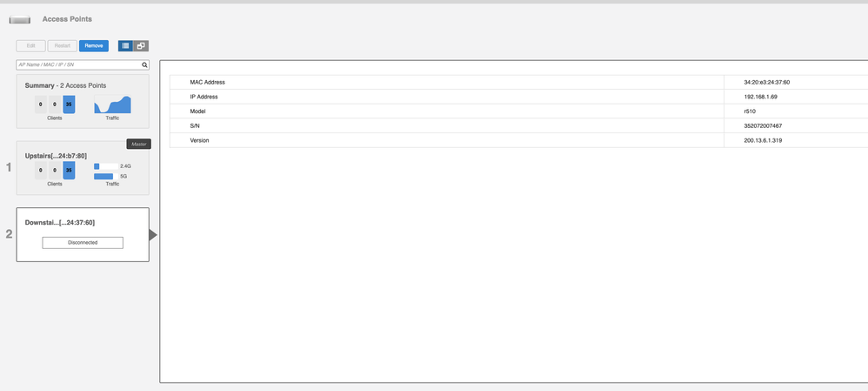Focus the AP Name / MAC / IP search field

point(78,64)
